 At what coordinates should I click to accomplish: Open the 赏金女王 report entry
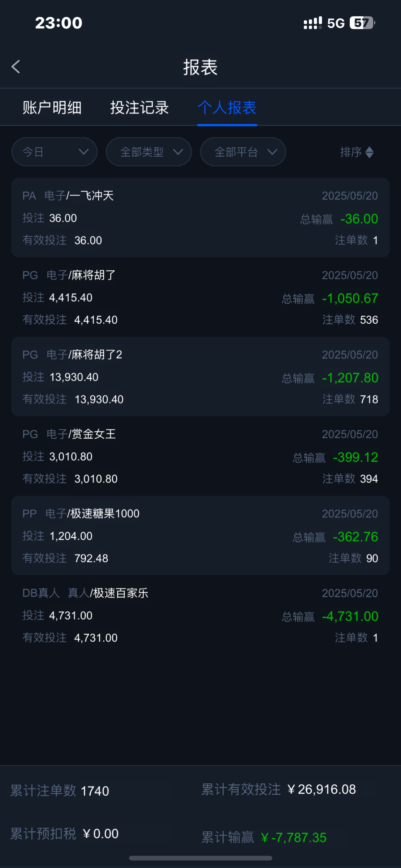200,456
